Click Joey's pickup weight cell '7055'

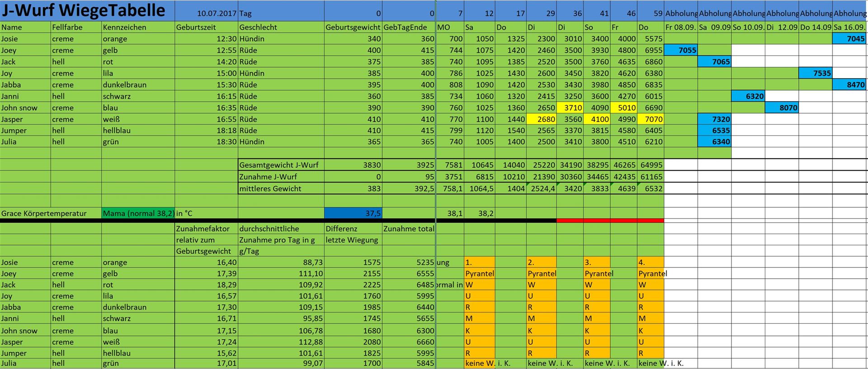click(681, 50)
